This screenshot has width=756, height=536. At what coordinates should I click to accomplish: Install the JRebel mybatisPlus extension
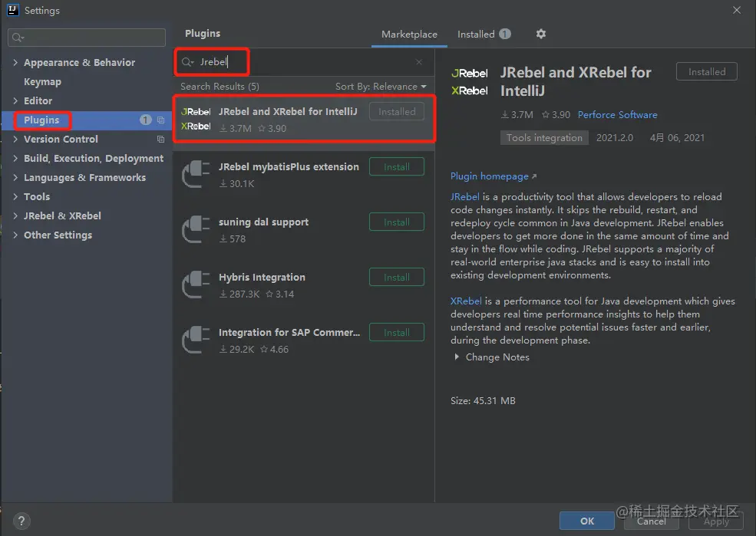tap(396, 167)
